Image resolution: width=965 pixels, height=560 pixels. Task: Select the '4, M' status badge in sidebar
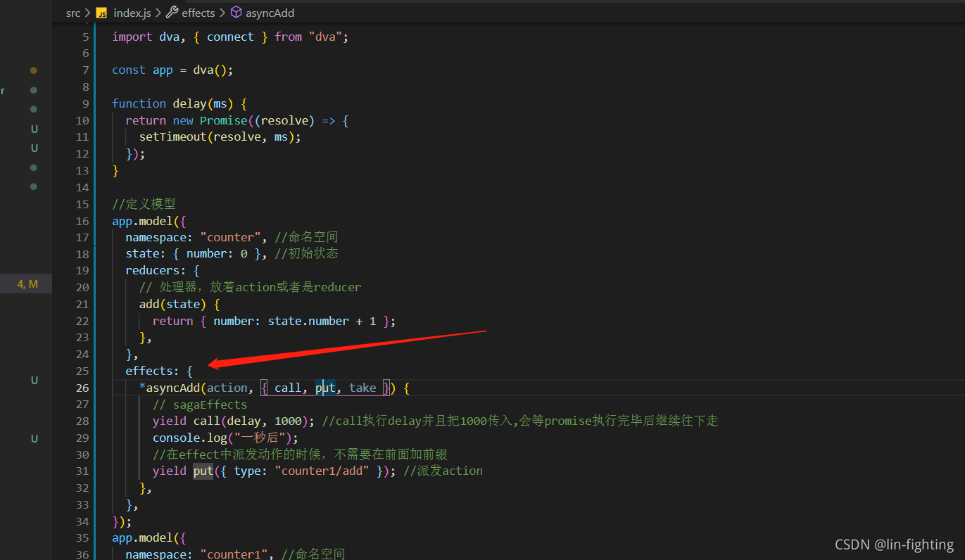27,284
